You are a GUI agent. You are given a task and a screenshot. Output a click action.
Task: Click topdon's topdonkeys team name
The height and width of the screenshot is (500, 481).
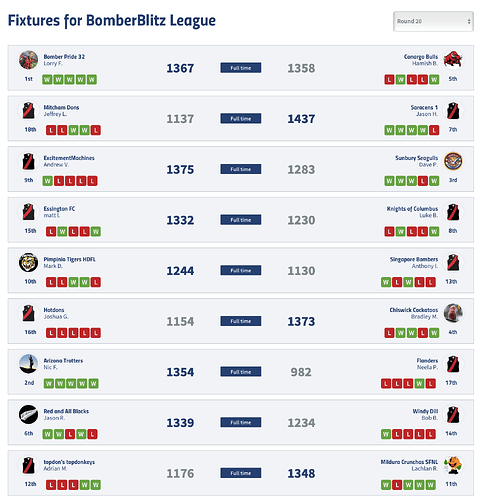[x=69, y=462]
